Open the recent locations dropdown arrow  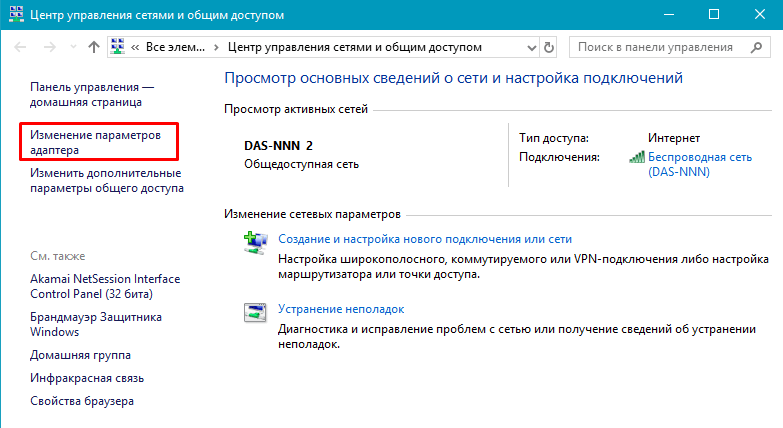[71, 47]
